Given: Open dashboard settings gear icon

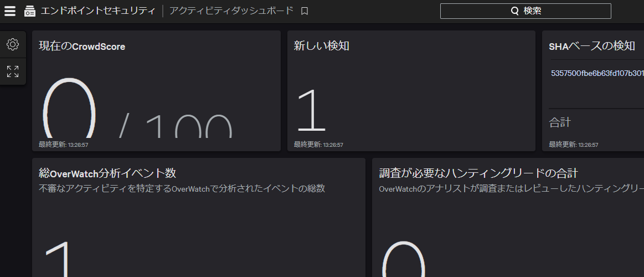Looking at the screenshot, I should coord(13,44).
